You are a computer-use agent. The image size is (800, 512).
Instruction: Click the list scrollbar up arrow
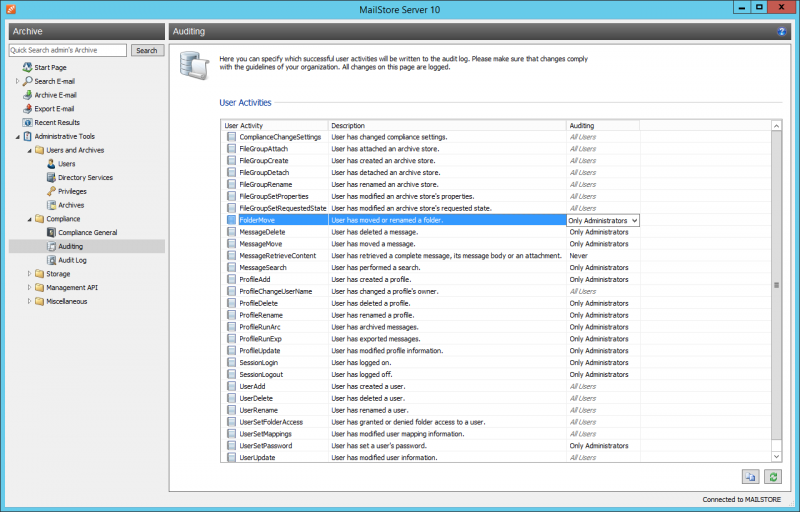tap(776, 126)
